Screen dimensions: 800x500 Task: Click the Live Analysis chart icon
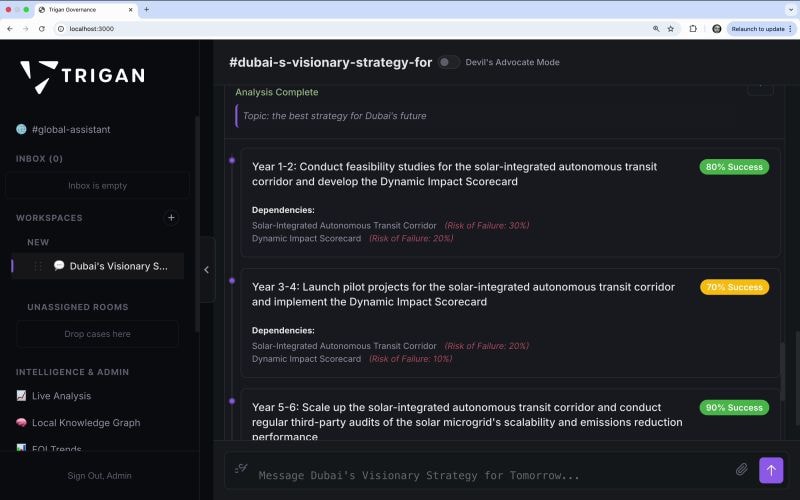(21, 395)
